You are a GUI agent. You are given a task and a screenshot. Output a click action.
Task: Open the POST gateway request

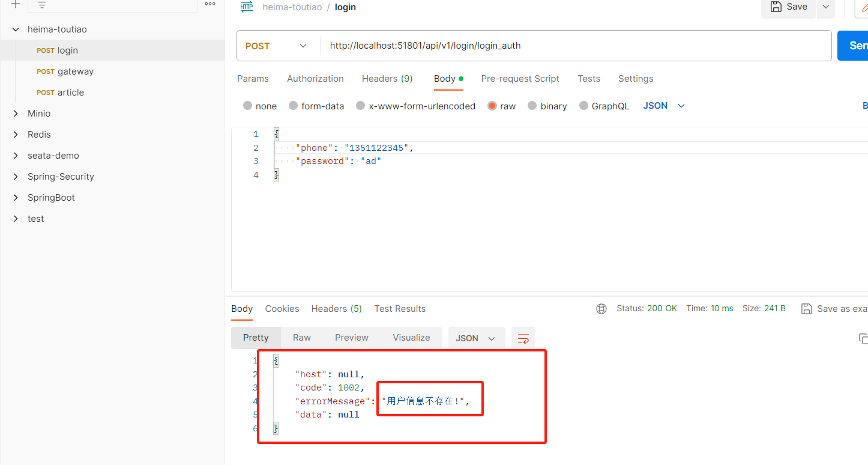112,71
